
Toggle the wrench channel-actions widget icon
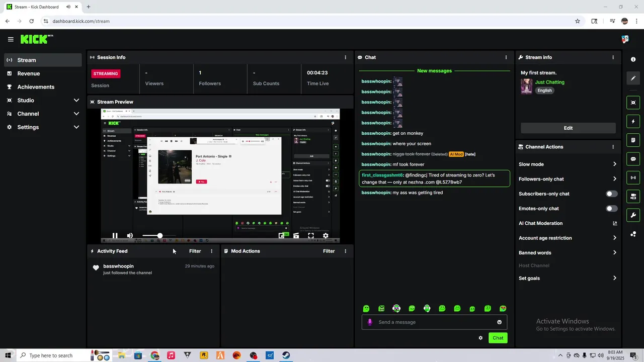pos(633,215)
